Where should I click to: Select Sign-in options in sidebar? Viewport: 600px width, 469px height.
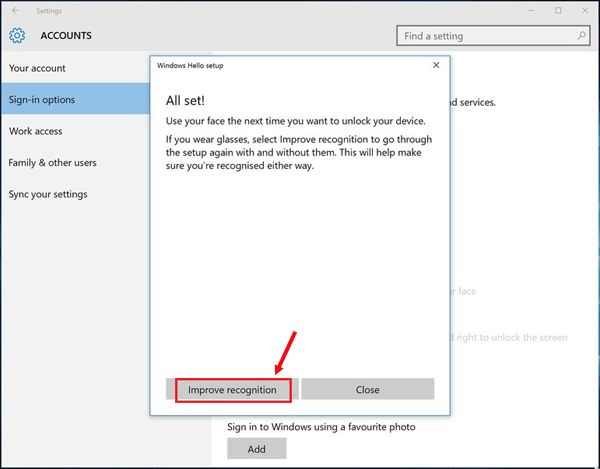pyautogui.click(x=75, y=99)
